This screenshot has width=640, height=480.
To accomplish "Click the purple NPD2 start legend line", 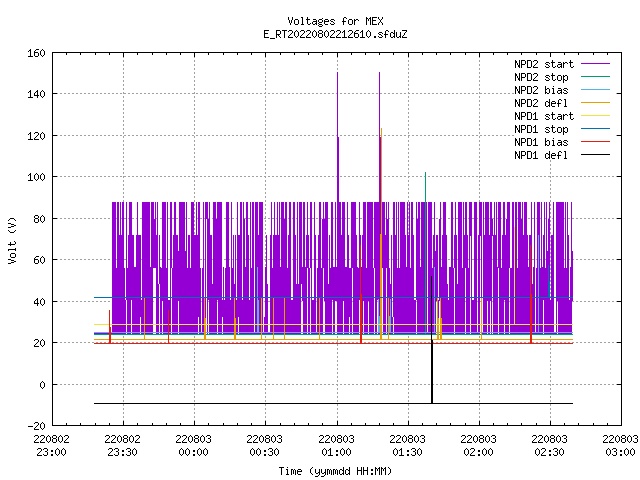I will [x=596, y=64].
